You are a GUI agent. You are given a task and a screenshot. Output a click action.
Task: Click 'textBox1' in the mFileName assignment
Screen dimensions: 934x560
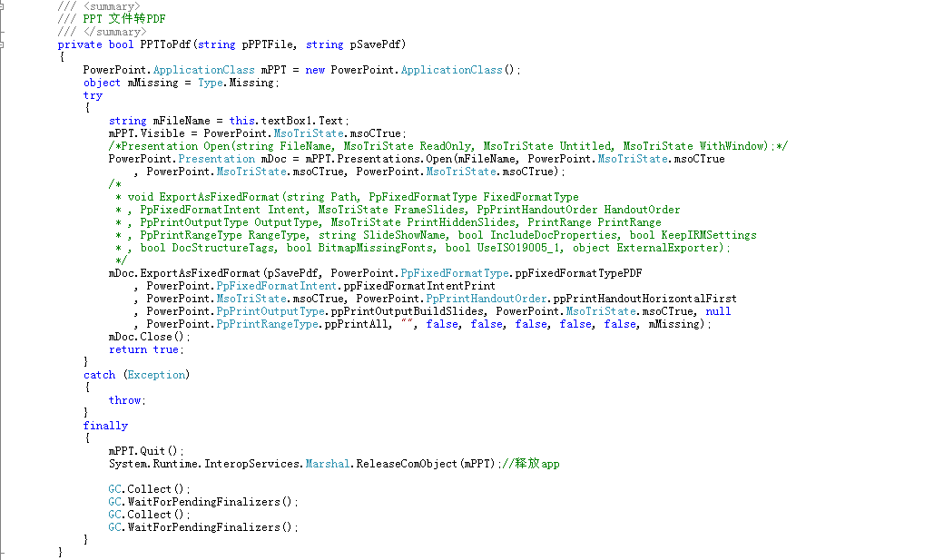286,121
